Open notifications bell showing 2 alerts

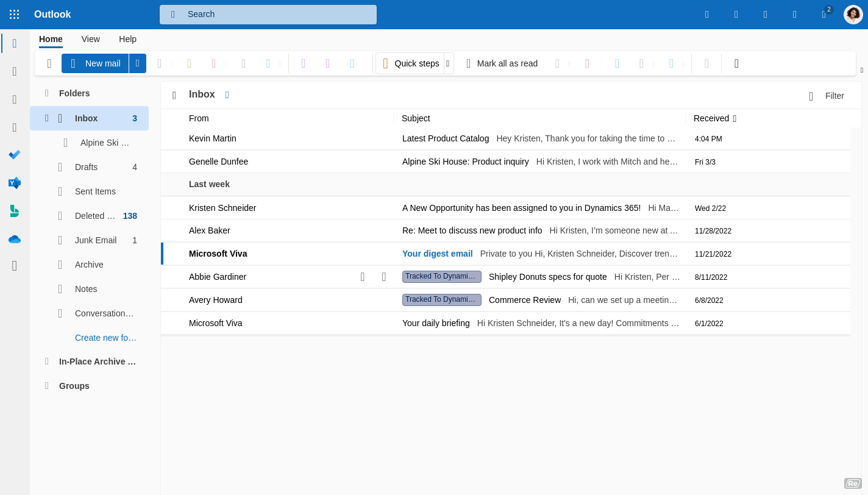[x=824, y=14]
